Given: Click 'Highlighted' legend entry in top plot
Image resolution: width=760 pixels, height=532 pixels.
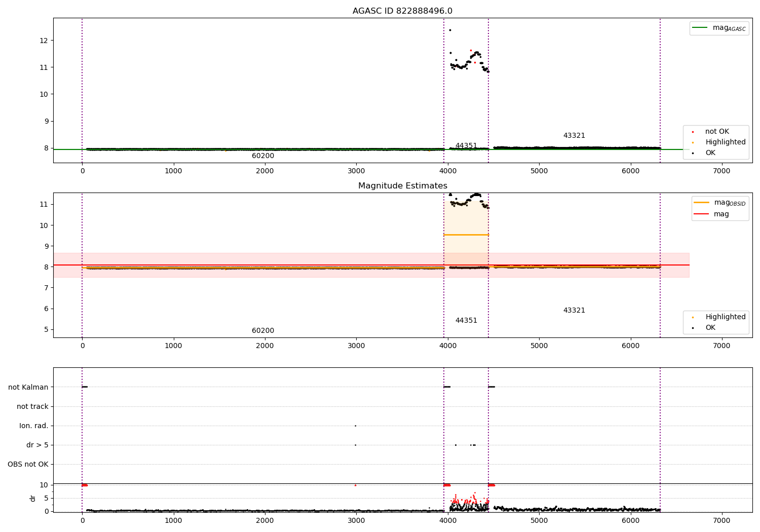Looking at the screenshot, I should point(719,142).
